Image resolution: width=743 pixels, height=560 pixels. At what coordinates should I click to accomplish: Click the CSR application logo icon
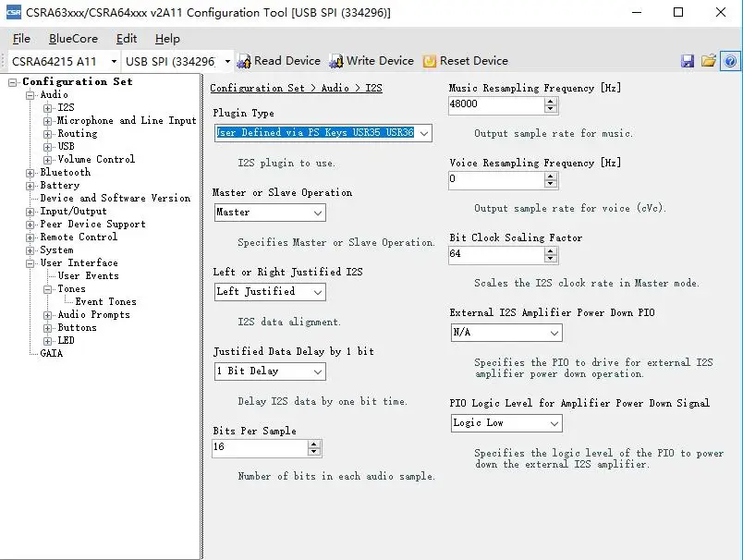tap(13, 12)
